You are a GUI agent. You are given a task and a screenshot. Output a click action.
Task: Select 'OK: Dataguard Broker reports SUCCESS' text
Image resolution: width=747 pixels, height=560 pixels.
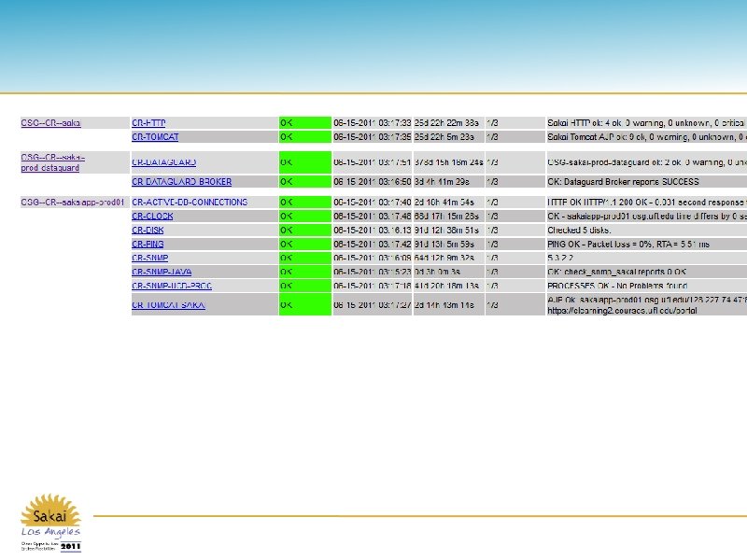(623, 181)
